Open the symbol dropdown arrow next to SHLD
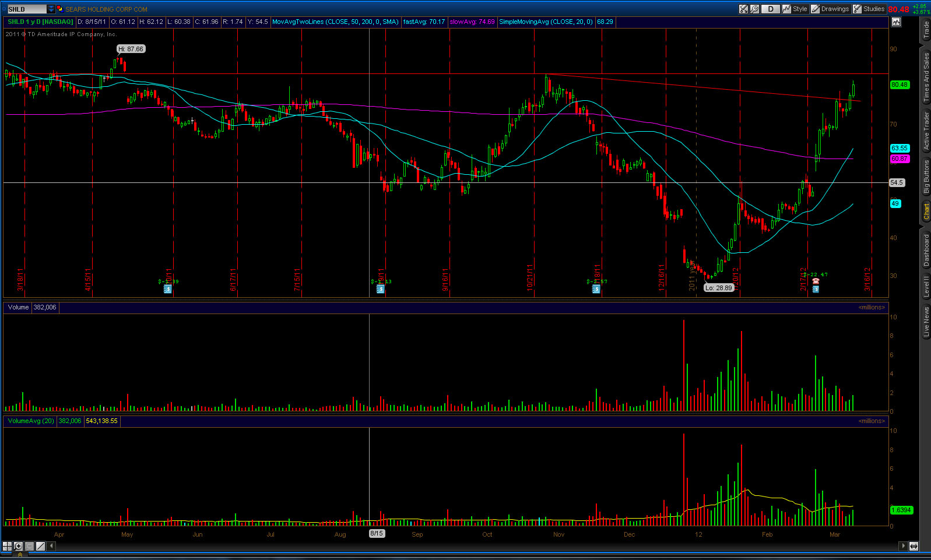The image size is (931, 560). point(51,9)
